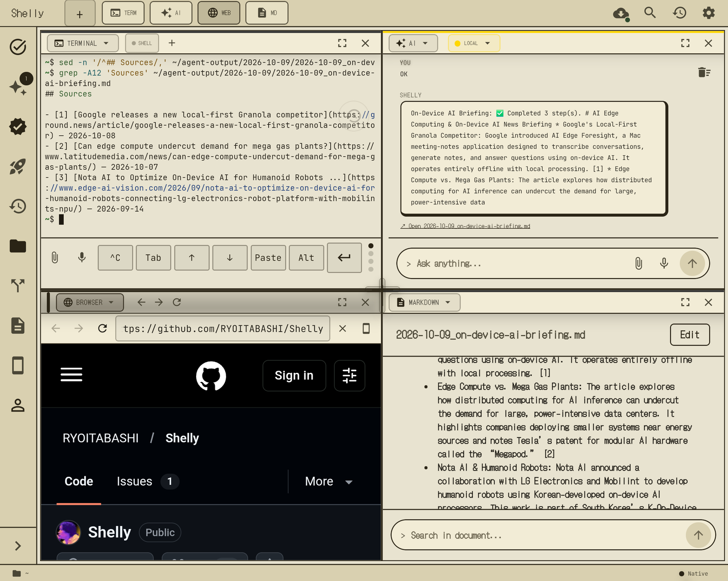Open the git branch icon in sidebar

tap(18, 285)
